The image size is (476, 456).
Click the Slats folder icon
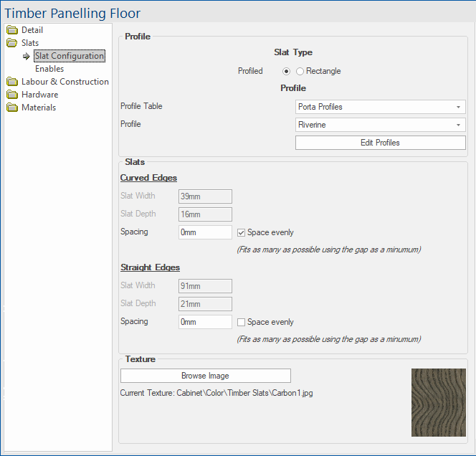pyautogui.click(x=12, y=43)
